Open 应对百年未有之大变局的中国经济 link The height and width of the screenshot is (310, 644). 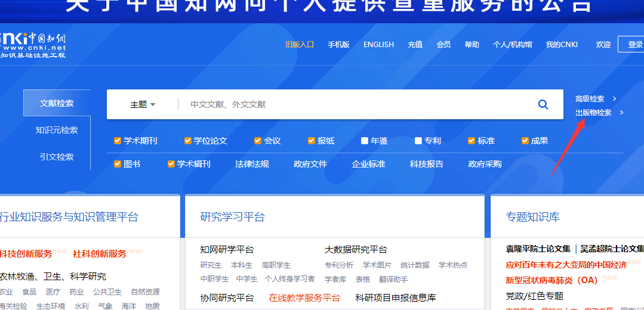566,265
